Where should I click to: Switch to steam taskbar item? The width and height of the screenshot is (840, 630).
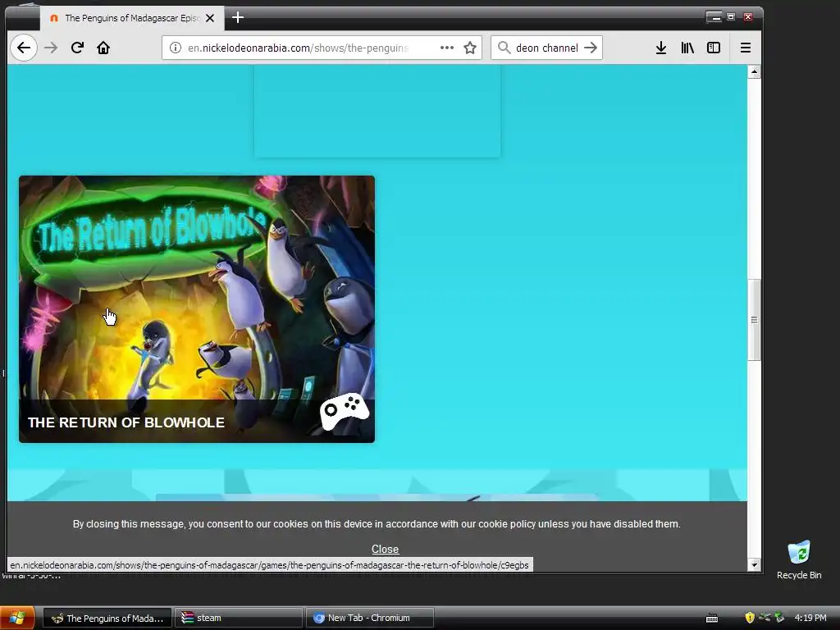click(239, 618)
